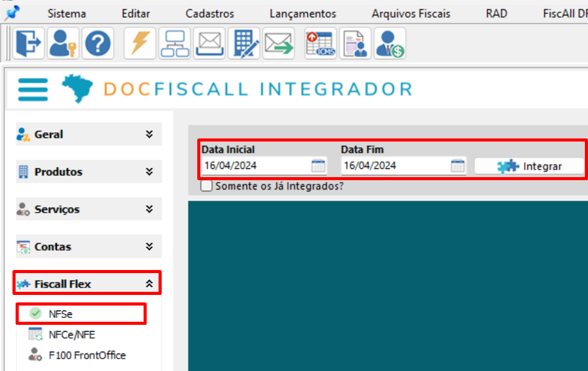This screenshot has width=588, height=371.
Task: Open the RAD menu
Action: click(496, 14)
